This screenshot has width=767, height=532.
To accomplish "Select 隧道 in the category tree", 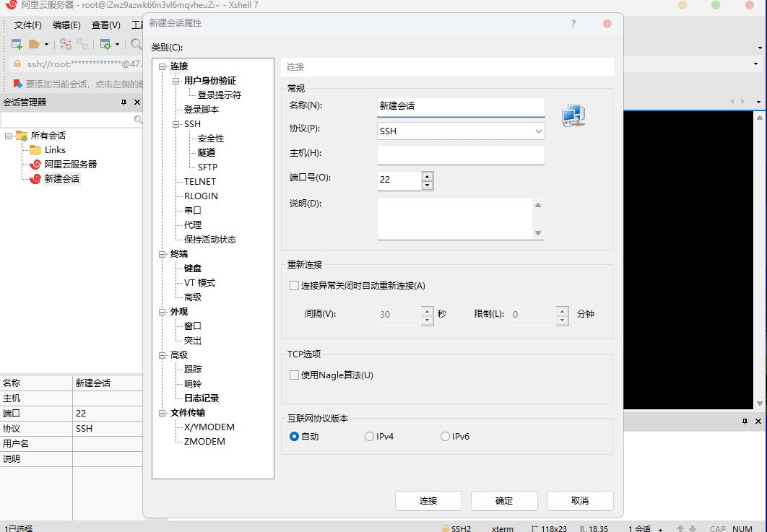I will pos(207,152).
